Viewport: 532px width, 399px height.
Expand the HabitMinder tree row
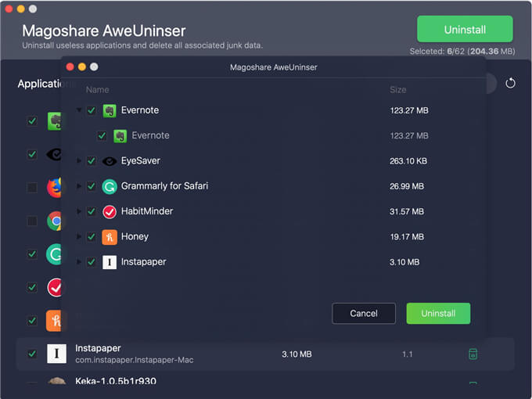point(79,211)
